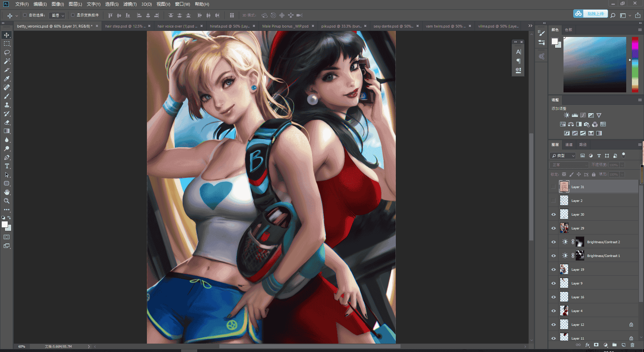Open the blend mode dropdown
Image resolution: width=644 pixels, height=352 pixels.
coord(569,165)
